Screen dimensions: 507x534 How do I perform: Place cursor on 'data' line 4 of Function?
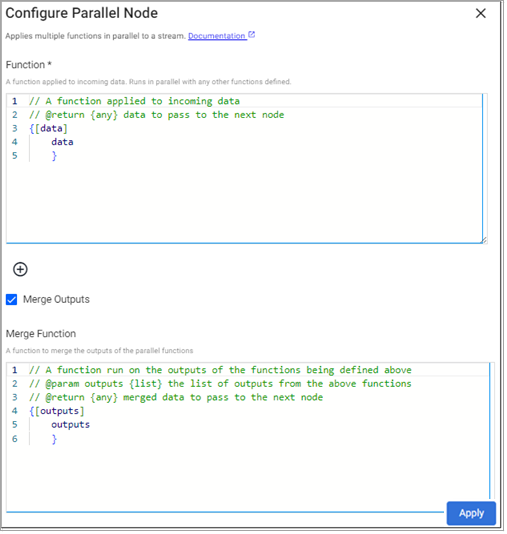pos(62,142)
